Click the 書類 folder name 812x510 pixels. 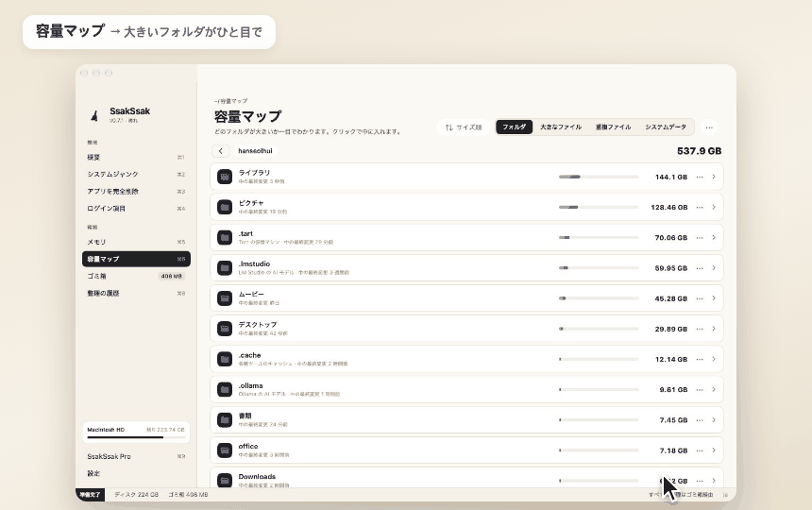245,416
